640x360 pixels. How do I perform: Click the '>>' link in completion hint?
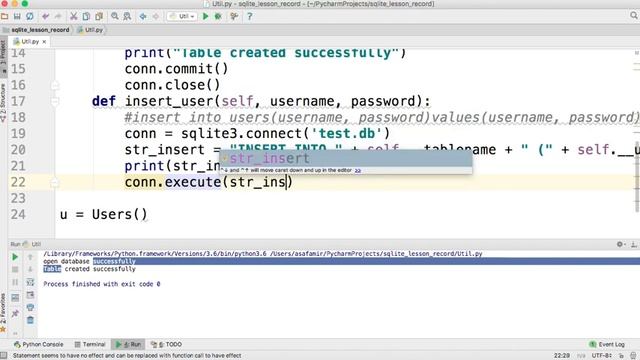[x=358, y=170]
